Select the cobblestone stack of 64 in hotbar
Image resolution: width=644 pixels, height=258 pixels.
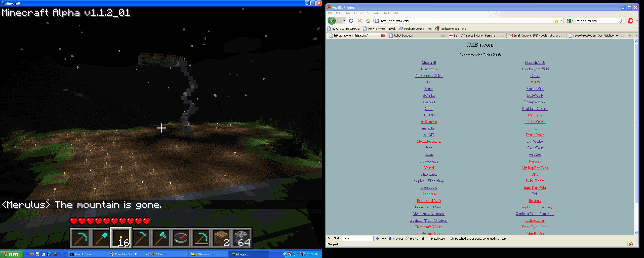[242, 238]
